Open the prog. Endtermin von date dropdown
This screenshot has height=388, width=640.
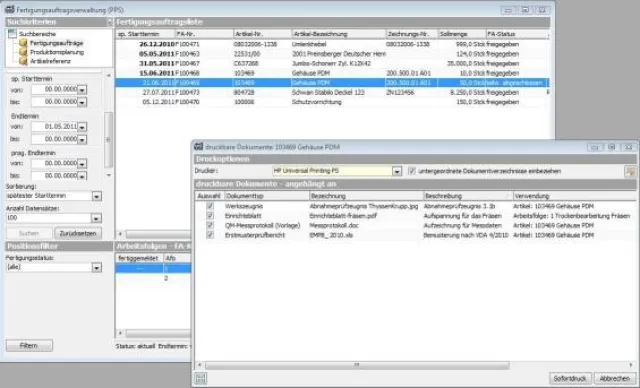pos(82,164)
